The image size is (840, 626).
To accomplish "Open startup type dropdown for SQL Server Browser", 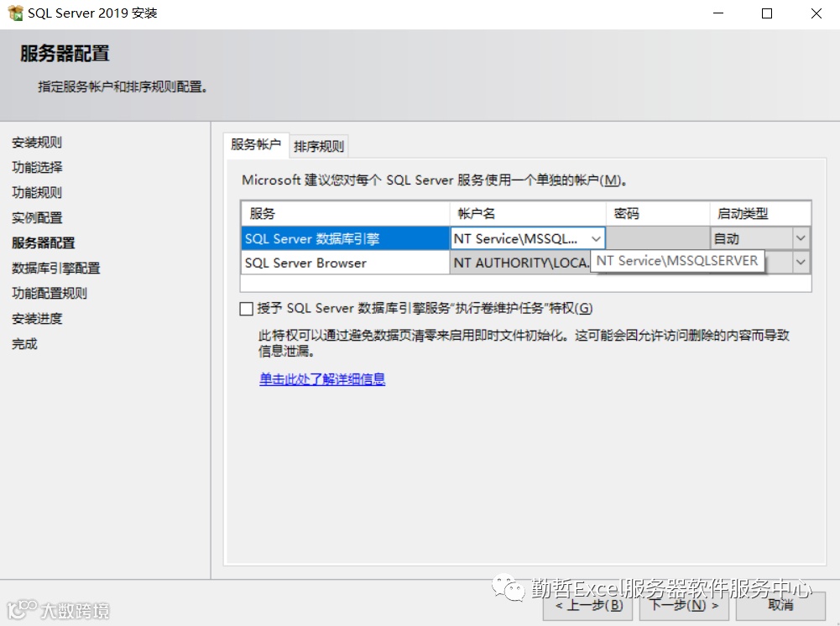I will click(801, 263).
